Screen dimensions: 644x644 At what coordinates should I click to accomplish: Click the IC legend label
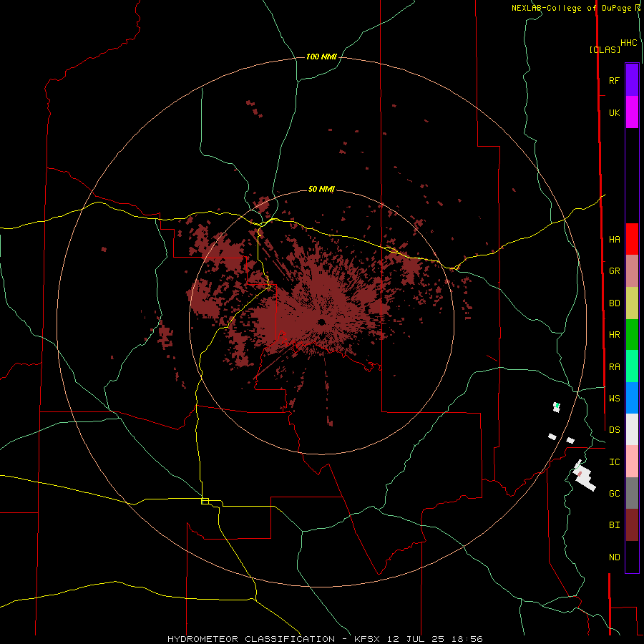point(614,462)
